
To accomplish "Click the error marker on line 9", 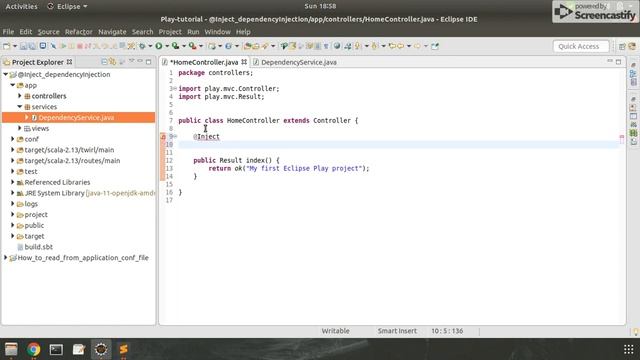I will tap(163, 136).
